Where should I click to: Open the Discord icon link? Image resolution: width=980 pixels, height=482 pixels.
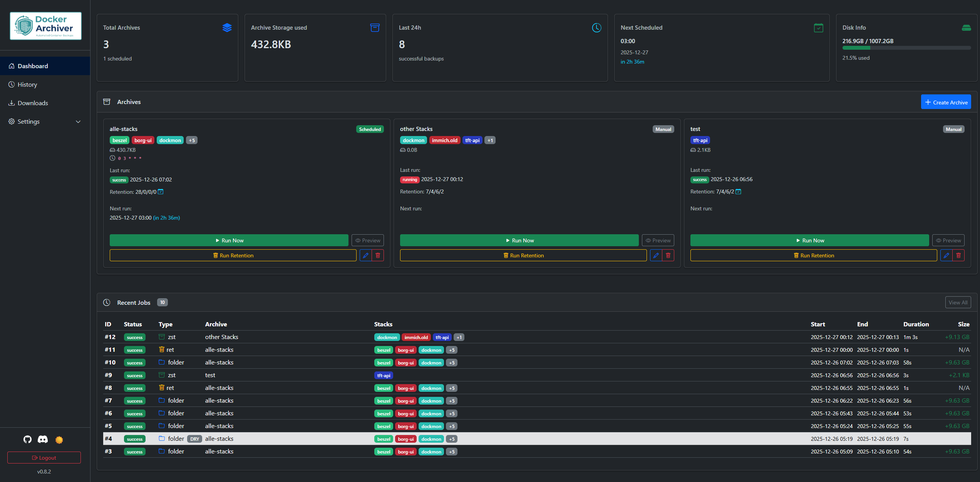43,439
